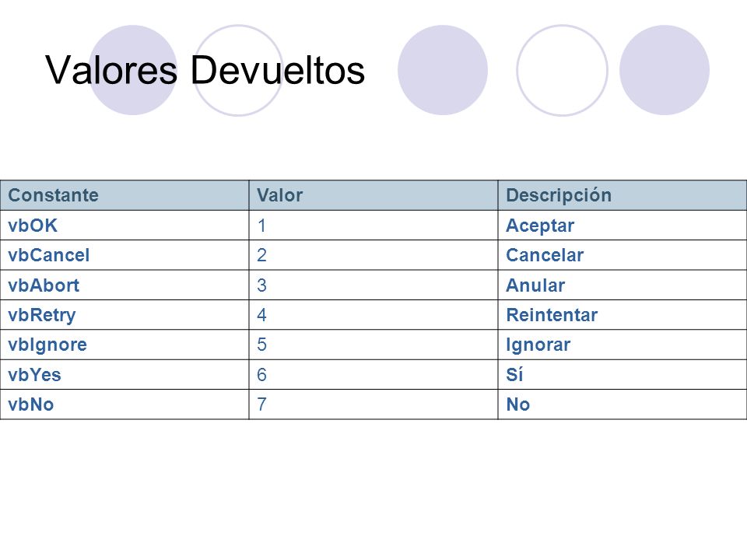Click the vbIgnore constant cell
Screen dimensions: 747x560
click(124, 345)
